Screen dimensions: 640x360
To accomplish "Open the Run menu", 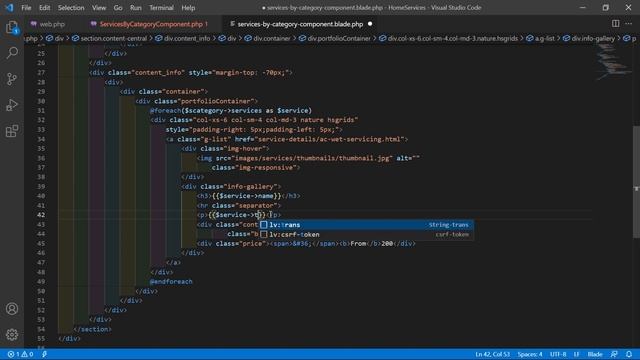I will [136, 8].
